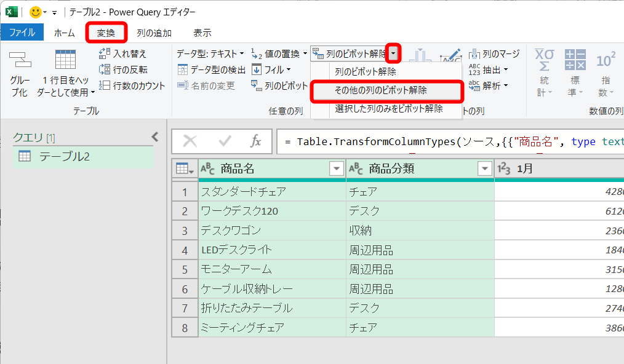624x364 pixels.
Task: Click the スタンダードチェア cell
Action: click(x=272, y=192)
